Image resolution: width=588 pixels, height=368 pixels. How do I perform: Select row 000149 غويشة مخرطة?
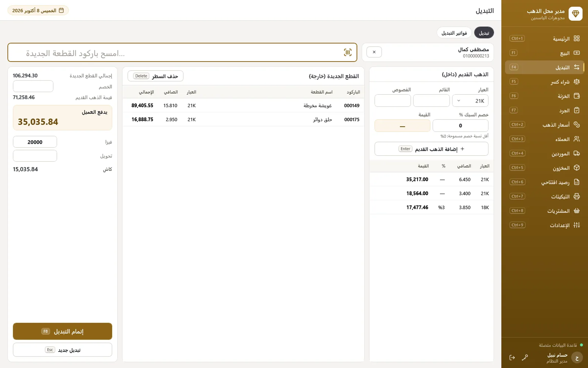[x=243, y=105]
